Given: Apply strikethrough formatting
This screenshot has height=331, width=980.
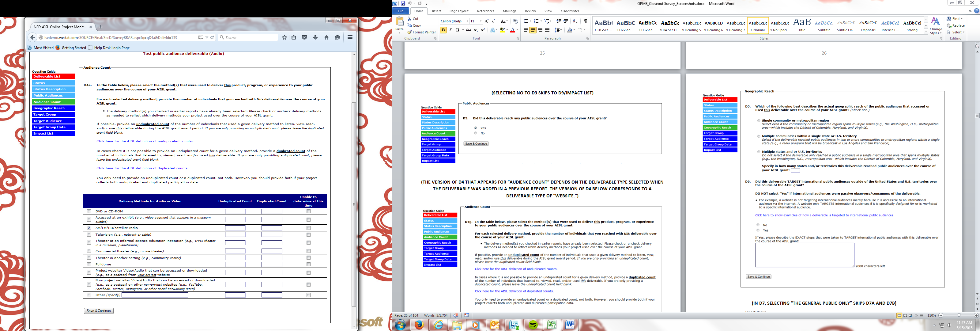Looking at the screenshot, I should [x=468, y=30].
